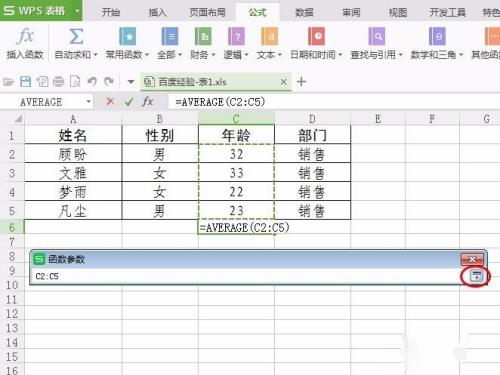Expand the Math and Trig functions dropdown arrow
The height and width of the screenshot is (375, 500).
tap(461, 55)
